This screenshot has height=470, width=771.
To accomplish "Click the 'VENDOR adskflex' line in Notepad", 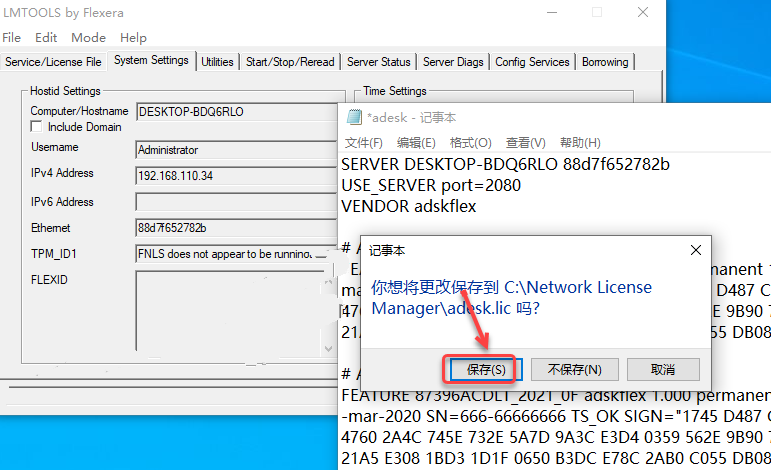I will pos(409,206).
